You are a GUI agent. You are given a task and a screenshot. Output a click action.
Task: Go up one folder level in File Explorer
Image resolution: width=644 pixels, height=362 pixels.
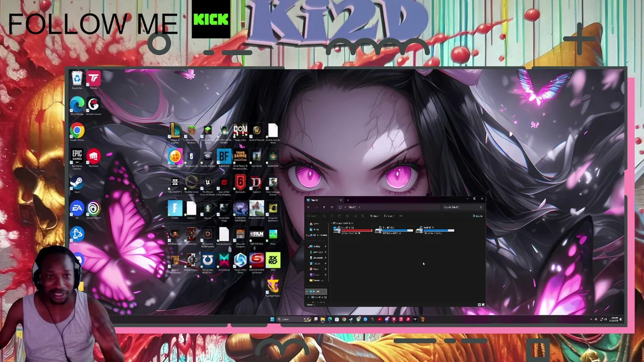tap(324, 207)
